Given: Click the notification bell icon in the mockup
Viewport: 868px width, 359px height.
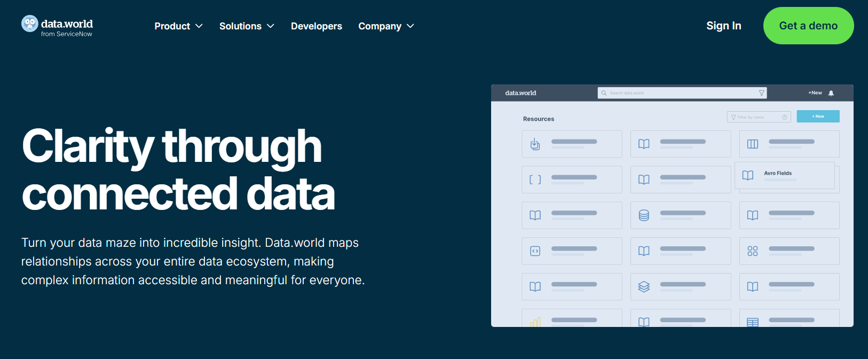Looking at the screenshot, I should coord(831,93).
